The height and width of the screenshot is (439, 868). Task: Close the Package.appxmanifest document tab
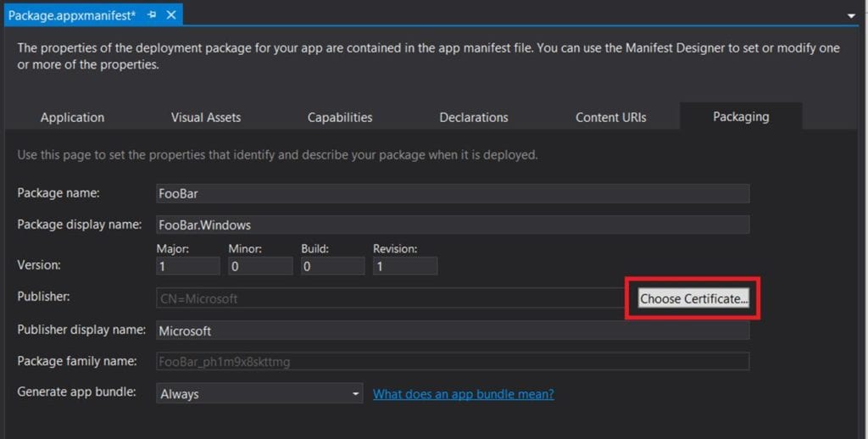pyautogui.click(x=171, y=15)
